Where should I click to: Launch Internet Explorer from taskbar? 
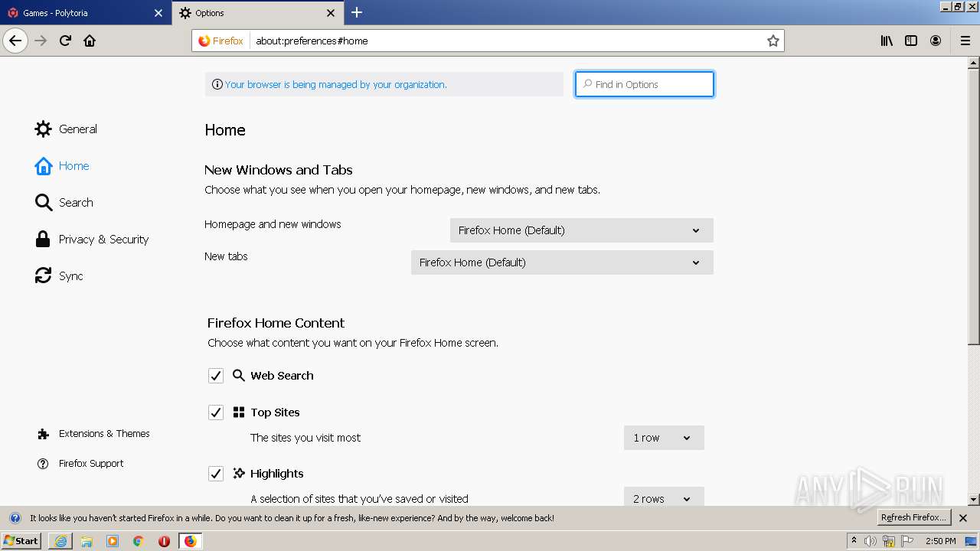60,541
